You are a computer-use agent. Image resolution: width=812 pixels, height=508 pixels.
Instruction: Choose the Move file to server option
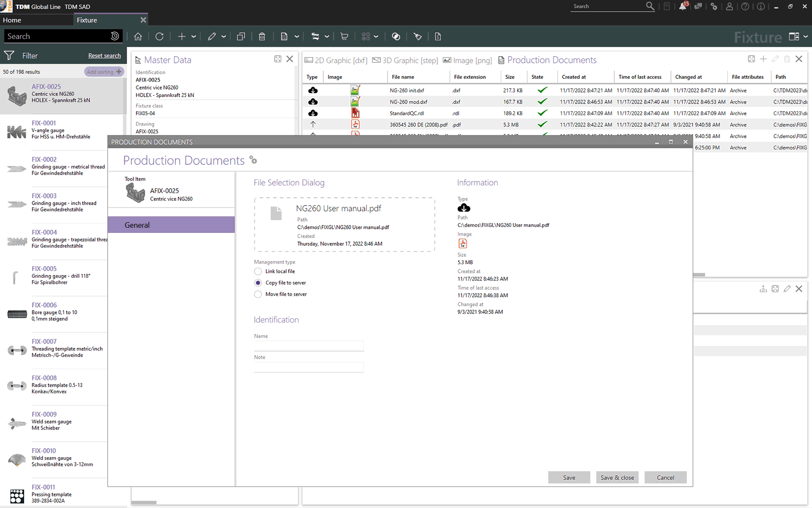pos(258,294)
